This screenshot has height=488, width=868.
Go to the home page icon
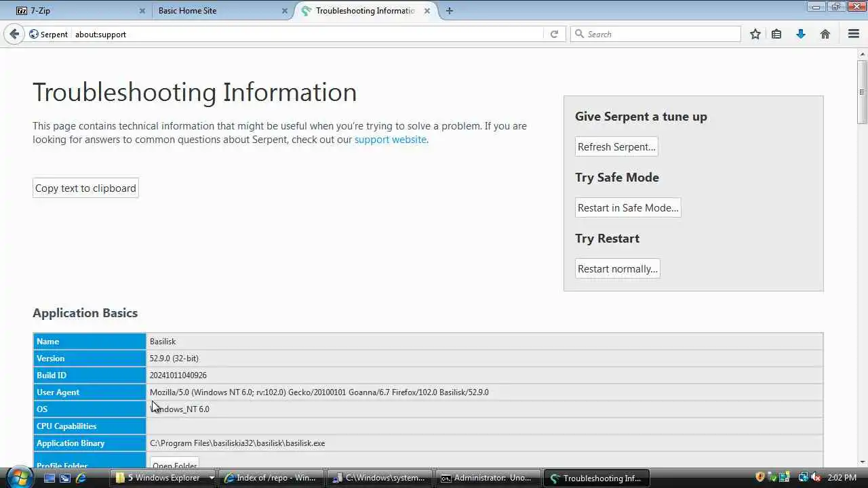(825, 34)
